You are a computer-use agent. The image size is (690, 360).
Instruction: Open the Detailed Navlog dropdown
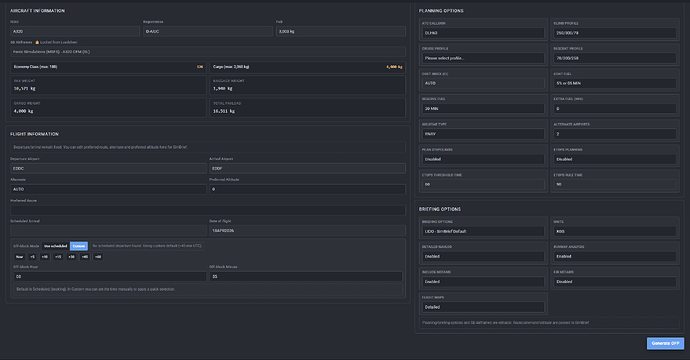[x=483, y=256]
